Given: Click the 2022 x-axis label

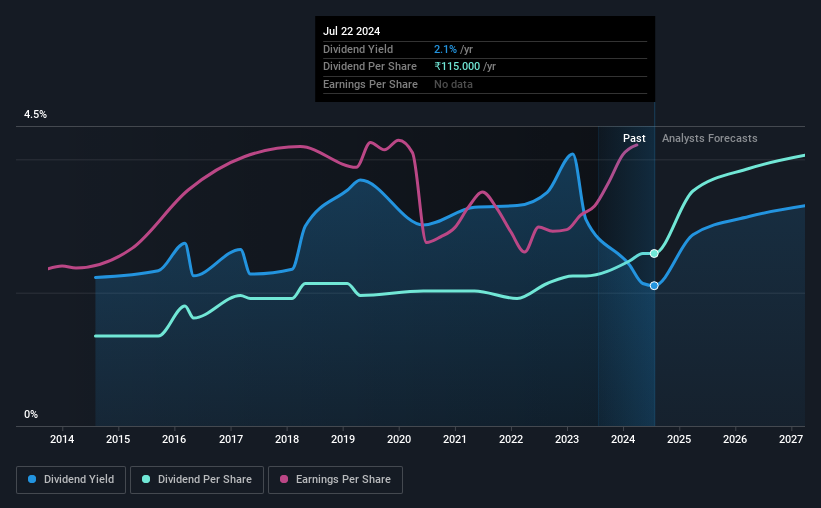Looking at the screenshot, I should [511, 439].
